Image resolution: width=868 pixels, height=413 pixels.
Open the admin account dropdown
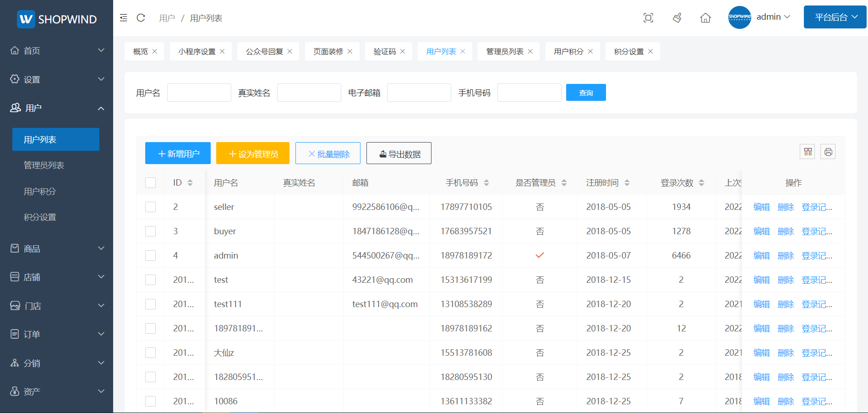point(773,17)
